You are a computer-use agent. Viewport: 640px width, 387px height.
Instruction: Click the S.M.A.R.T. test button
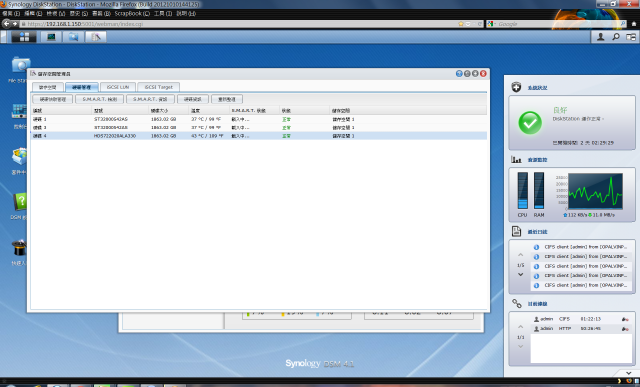coord(100,99)
